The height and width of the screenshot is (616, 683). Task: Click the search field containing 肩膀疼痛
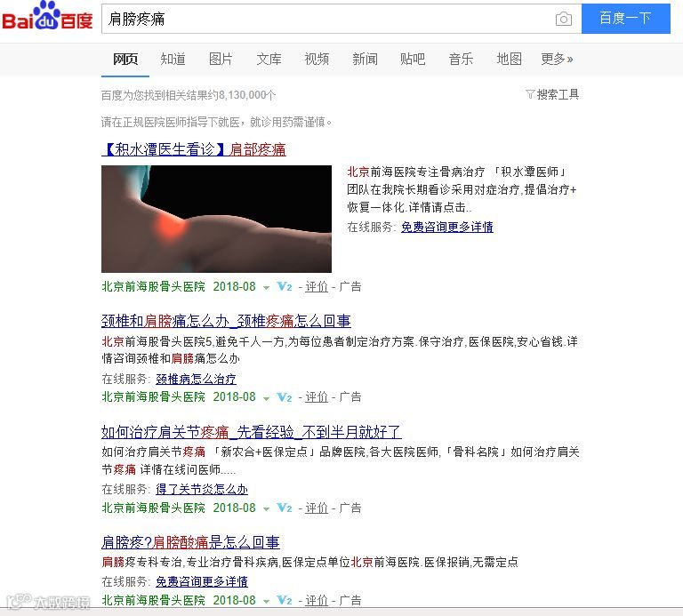click(326, 19)
